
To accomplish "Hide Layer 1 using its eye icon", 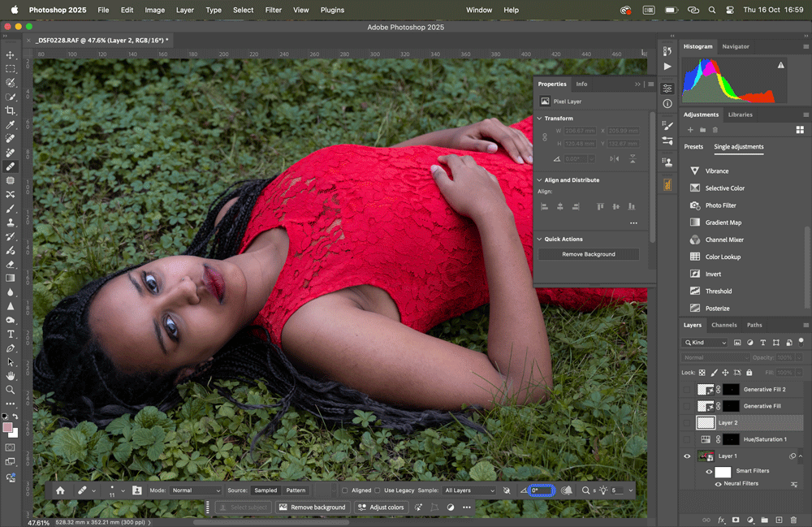I will pyautogui.click(x=687, y=456).
